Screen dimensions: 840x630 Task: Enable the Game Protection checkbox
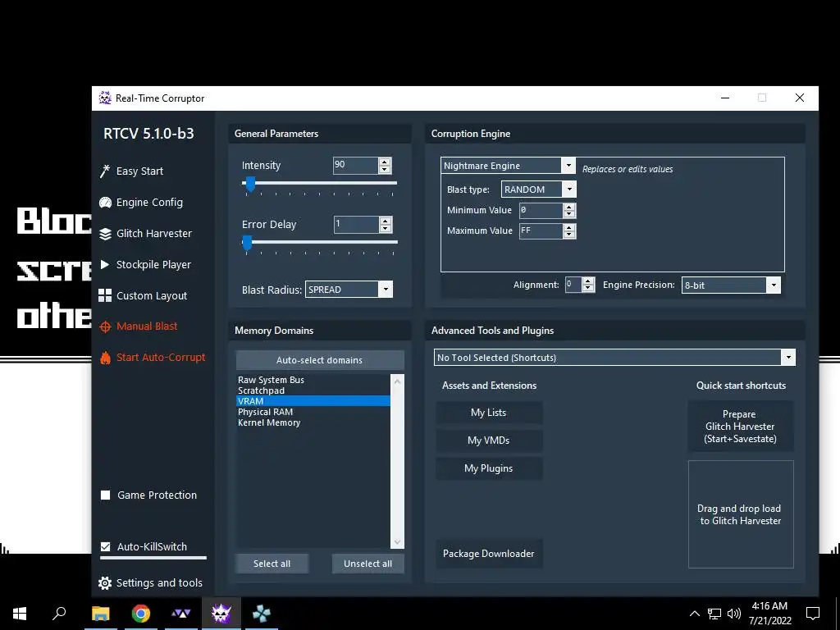106,495
